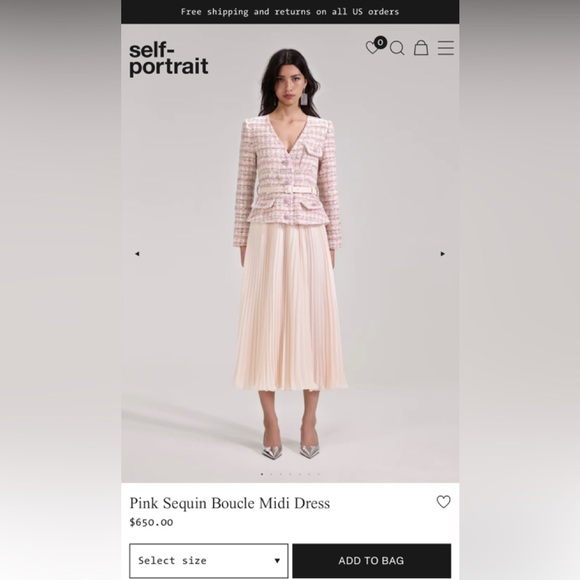Screen dimensions: 580x580
Task: Show next product image arrow
Action: [x=442, y=254]
